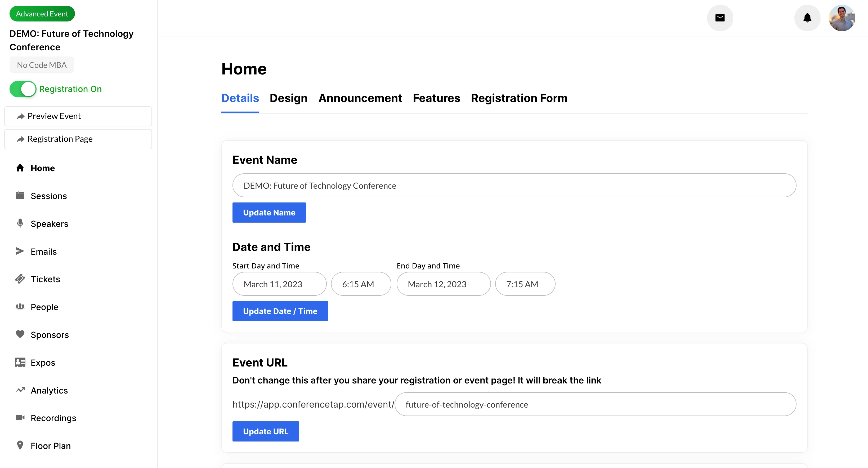Open Speakers section in sidebar
868x468 pixels.
tap(49, 224)
